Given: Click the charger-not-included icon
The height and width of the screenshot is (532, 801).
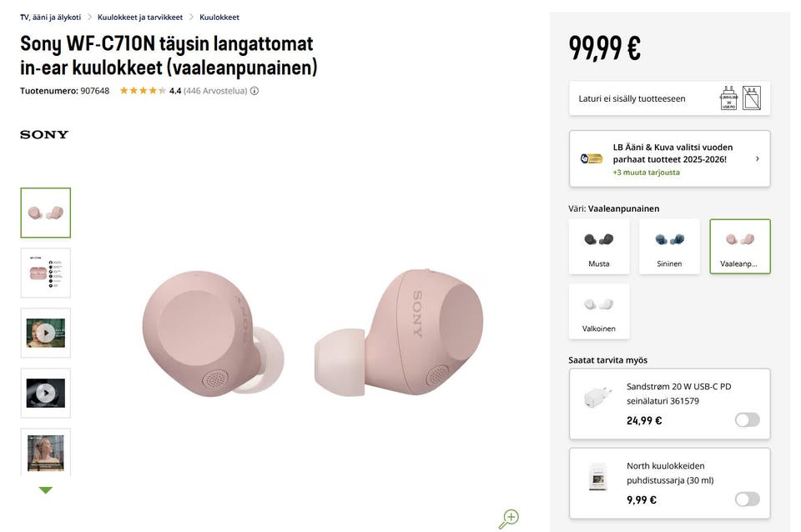Looking at the screenshot, I should click(x=752, y=98).
